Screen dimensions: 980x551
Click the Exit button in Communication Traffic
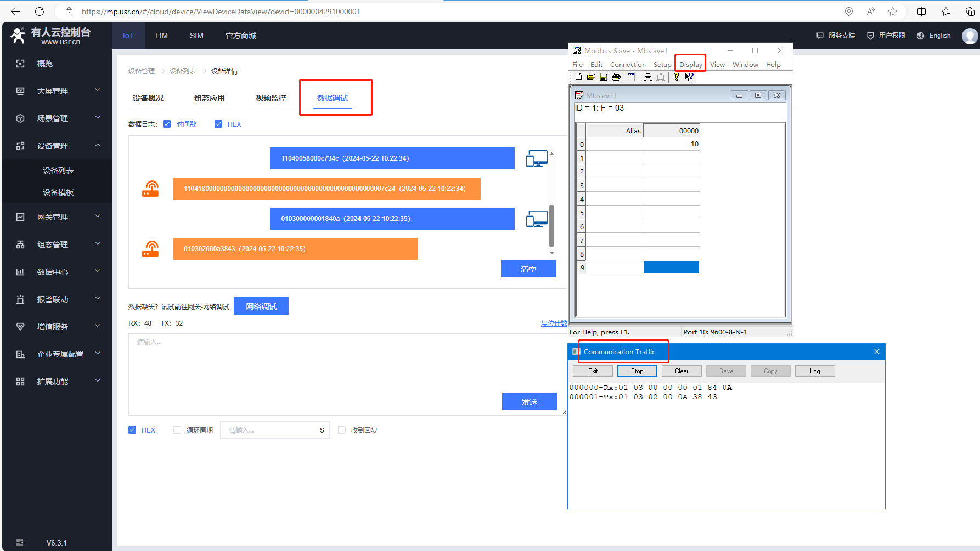(x=593, y=371)
